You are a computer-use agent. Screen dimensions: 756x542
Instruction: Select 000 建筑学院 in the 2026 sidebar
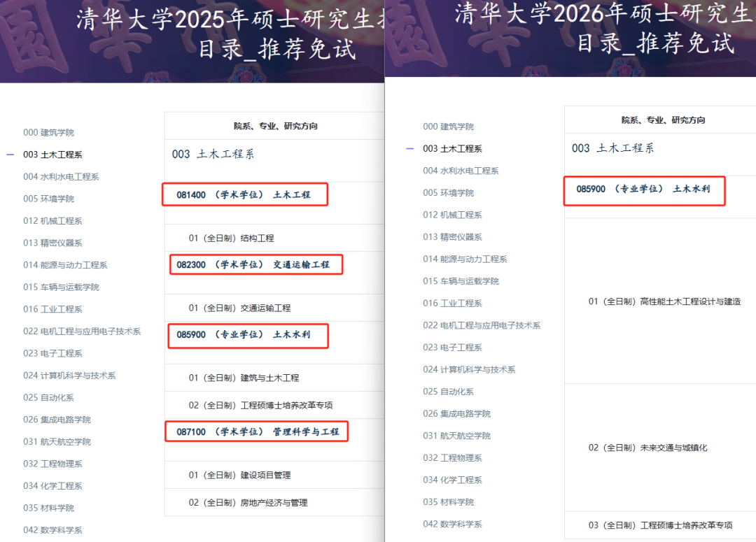tap(449, 127)
